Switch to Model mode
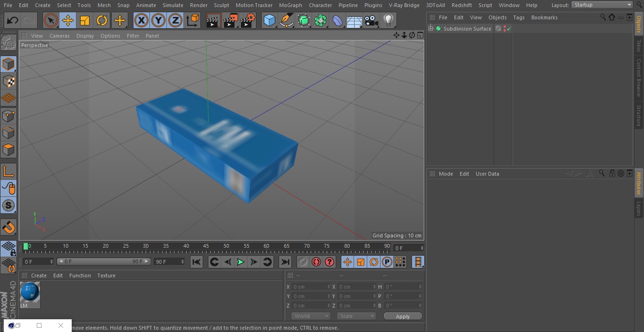Viewport: 644px width, 332px height. pos(8,64)
